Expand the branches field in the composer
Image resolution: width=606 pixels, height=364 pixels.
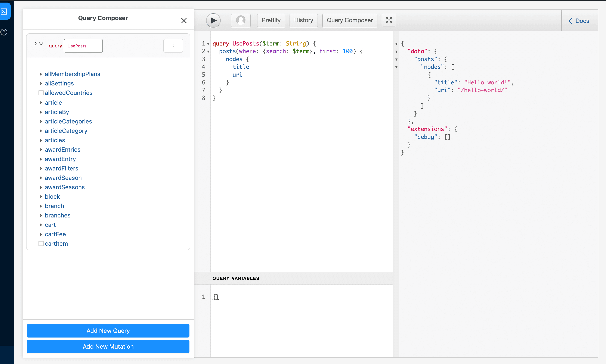41,215
